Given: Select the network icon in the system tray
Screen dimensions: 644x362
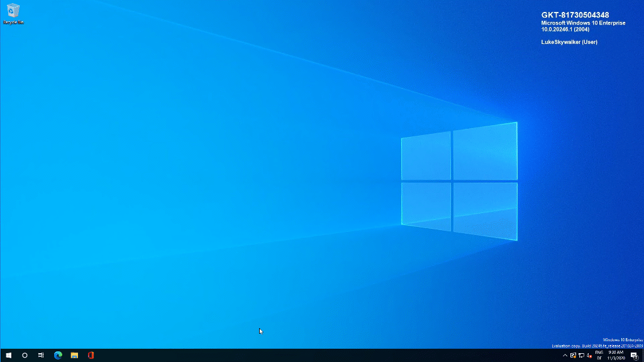Looking at the screenshot, I should click(x=581, y=355).
